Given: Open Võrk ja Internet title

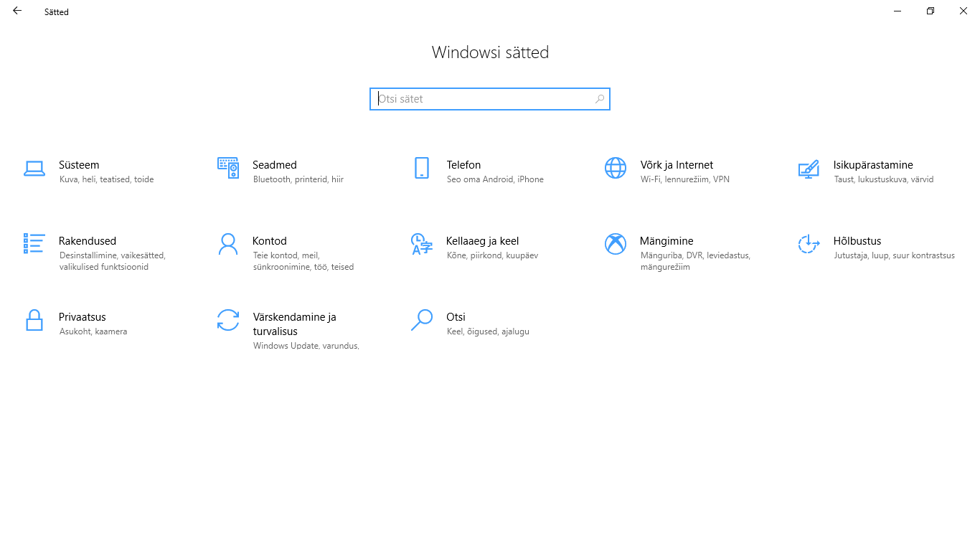Looking at the screenshot, I should (677, 165).
